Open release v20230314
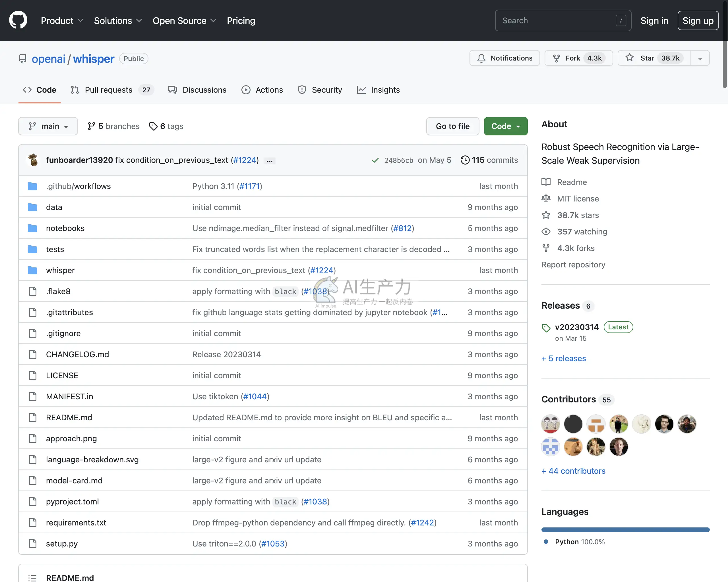This screenshot has height=582, width=728. pos(577,327)
